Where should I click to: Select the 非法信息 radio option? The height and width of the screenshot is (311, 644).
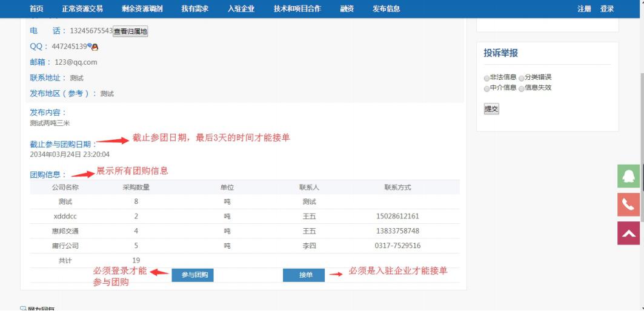point(486,78)
